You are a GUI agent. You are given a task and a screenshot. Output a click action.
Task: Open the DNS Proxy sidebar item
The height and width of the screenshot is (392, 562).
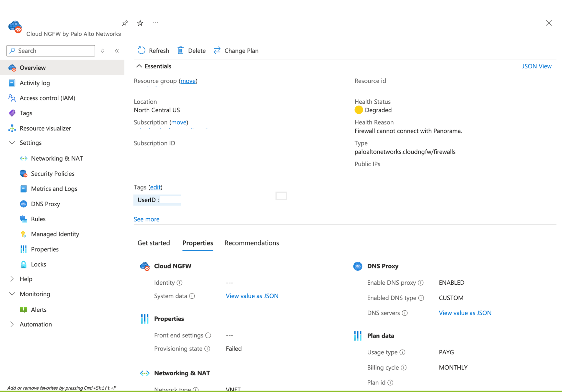(45, 204)
